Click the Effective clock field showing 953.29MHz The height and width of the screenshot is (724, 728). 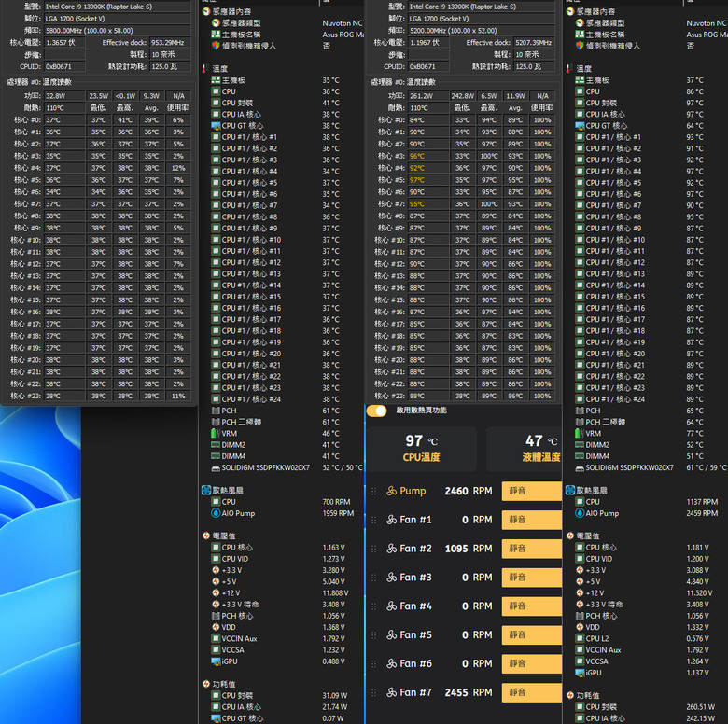tap(170, 43)
